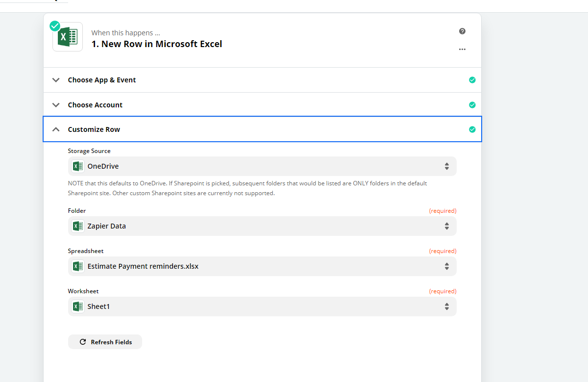Click the Refresh Fields button
This screenshot has height=382, width=588.
[105, 342]
